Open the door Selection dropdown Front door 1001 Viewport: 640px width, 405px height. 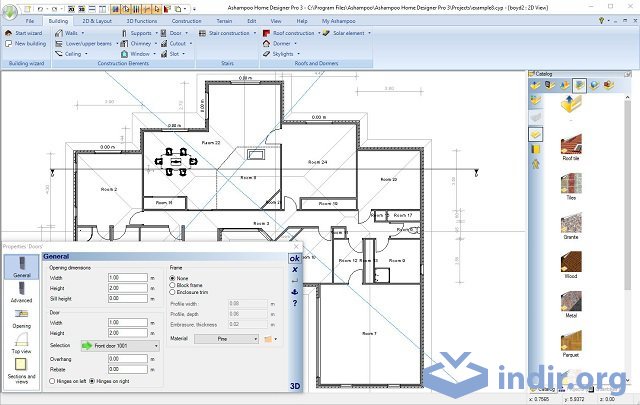[120, 346]
